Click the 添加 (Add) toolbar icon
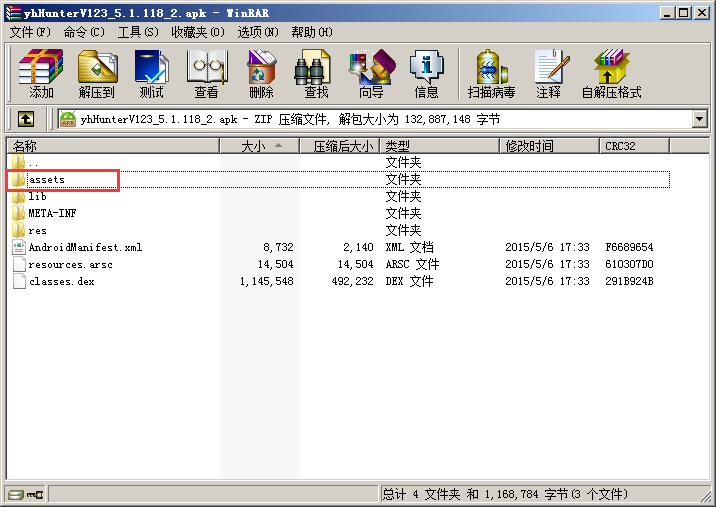 (41, 74)
